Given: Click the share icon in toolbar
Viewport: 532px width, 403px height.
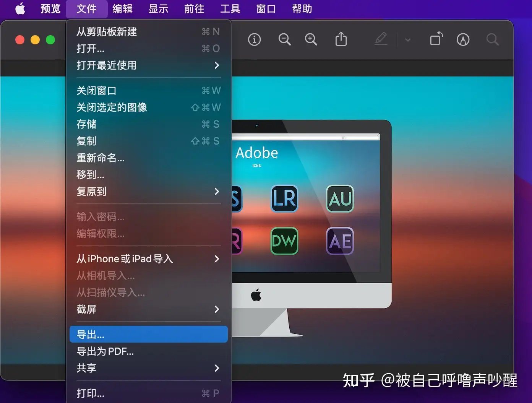Looking at the screenshot, I should (x=341, y=39).
